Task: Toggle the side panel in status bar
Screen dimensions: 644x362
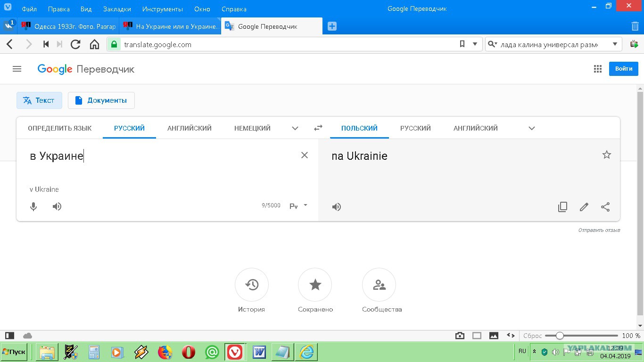Action: coord(9,336)
